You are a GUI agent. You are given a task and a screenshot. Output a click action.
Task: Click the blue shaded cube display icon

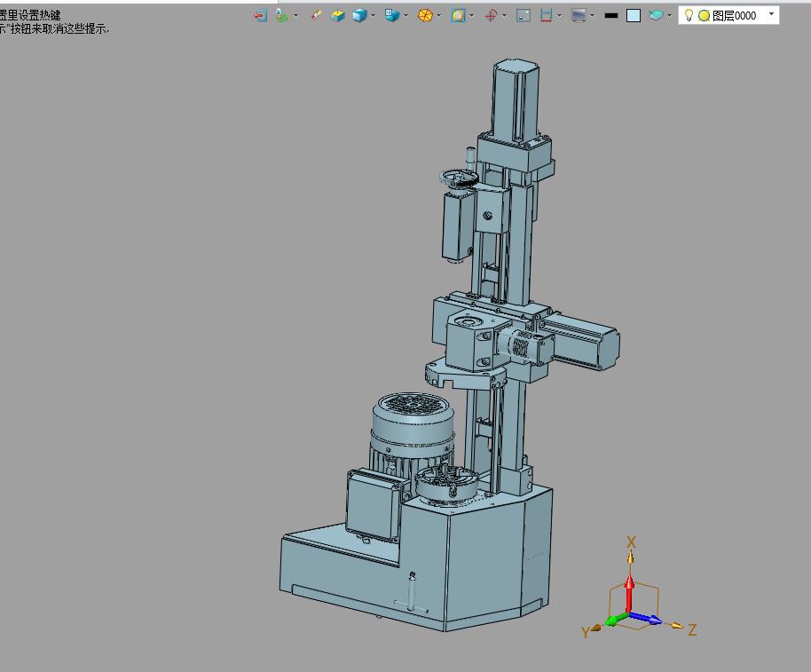click(359, 15)
